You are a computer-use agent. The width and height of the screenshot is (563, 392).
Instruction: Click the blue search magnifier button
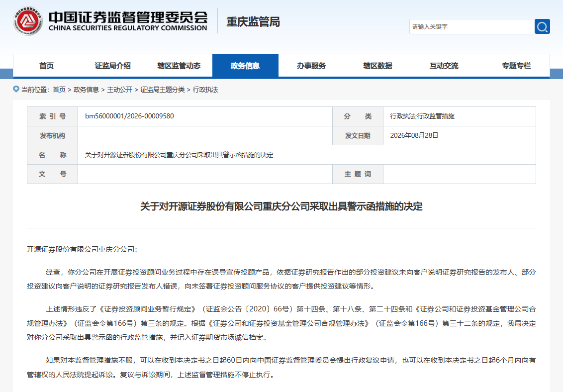click(x=542, y=26)
